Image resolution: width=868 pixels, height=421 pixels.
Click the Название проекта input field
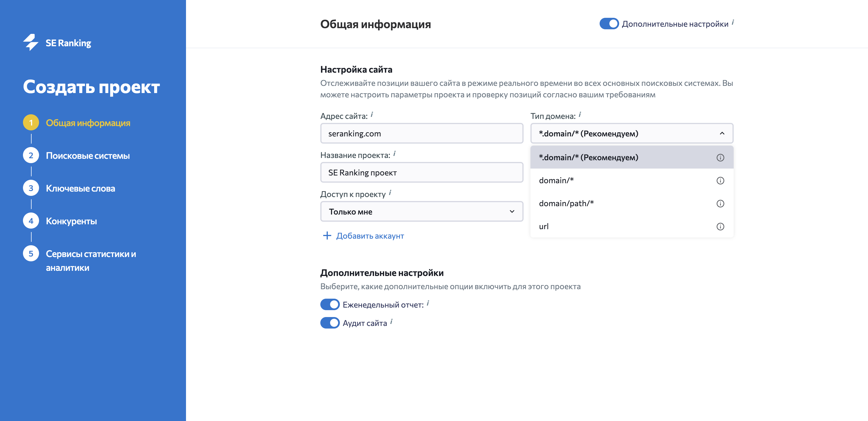(x=421, y=173)
